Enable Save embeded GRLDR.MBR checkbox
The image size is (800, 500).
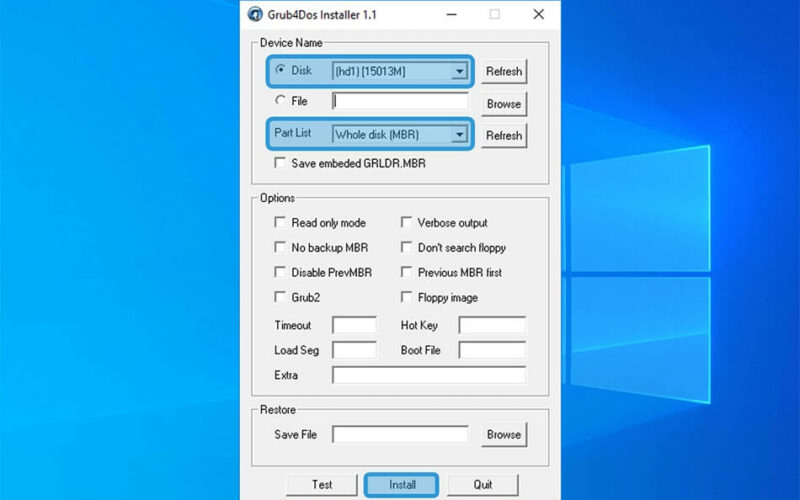(280, 163)
